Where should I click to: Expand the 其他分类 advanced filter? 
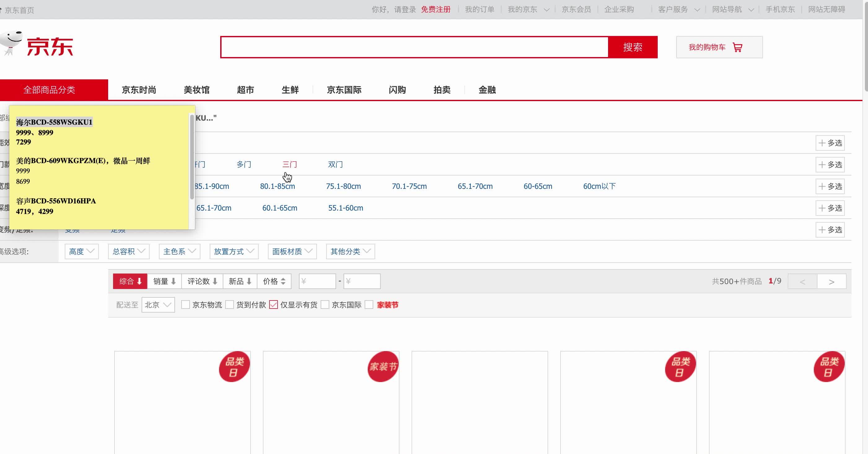click(351, 251)
